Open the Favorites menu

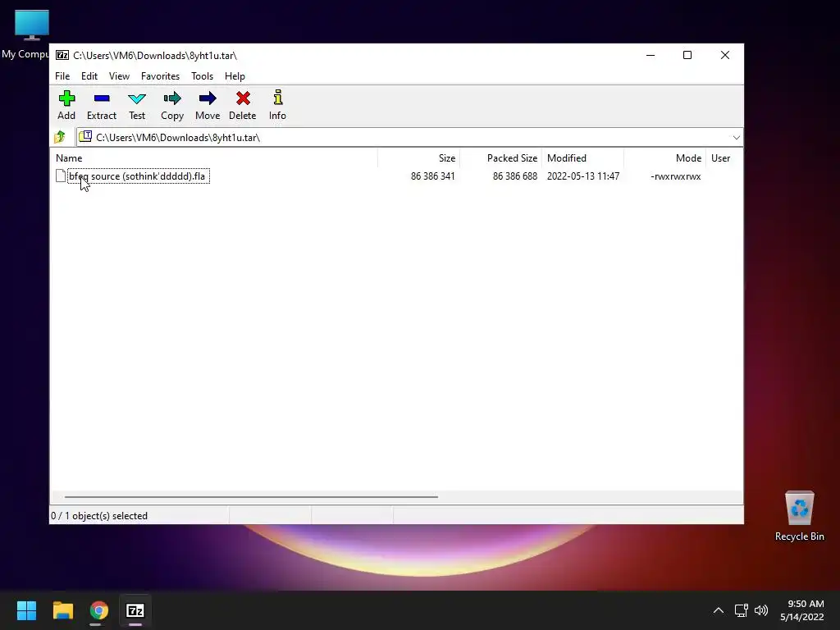coord(160,76)
